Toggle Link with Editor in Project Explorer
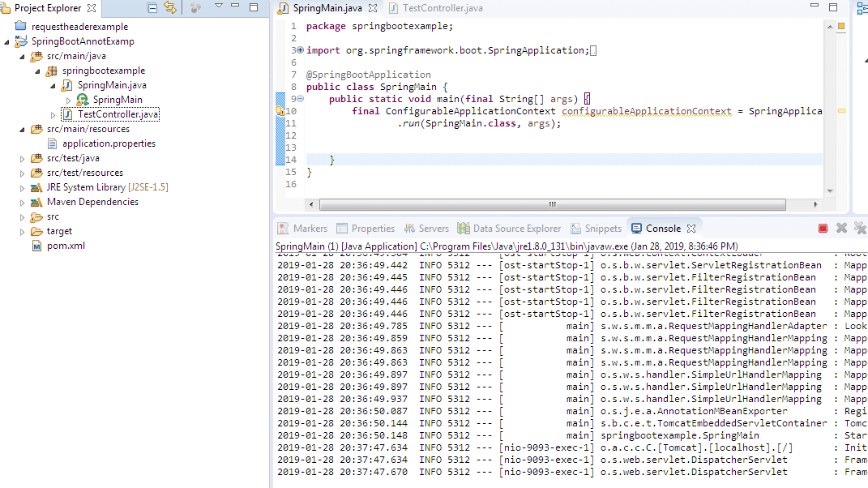 click(x=170, y=8)
